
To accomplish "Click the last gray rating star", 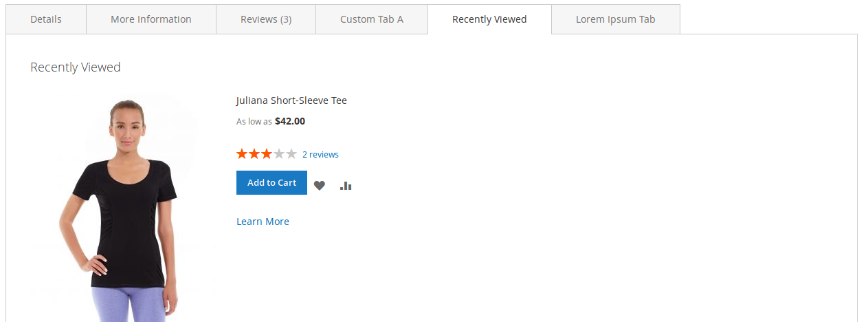I will (291, 154).
